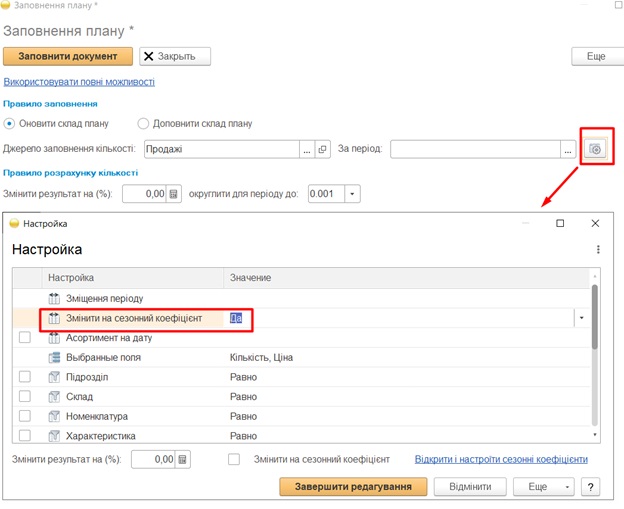Click the Заповнити документ button
Image resolution: width=624 pixels, height=509 pixels.
(67, 56)
